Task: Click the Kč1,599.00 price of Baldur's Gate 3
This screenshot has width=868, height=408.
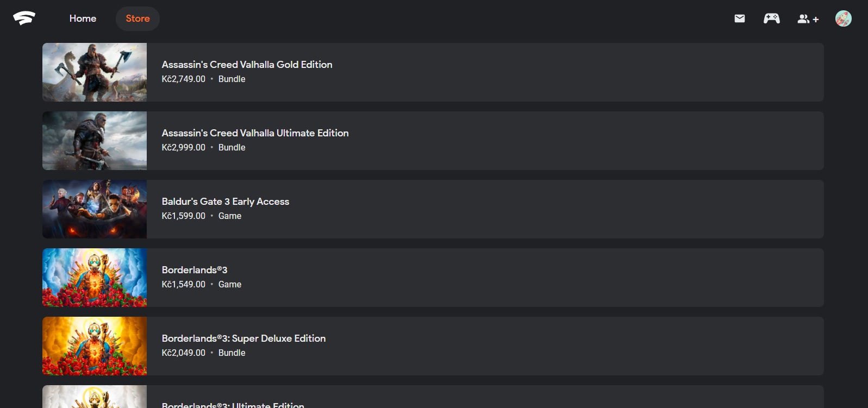Action: 183,216
